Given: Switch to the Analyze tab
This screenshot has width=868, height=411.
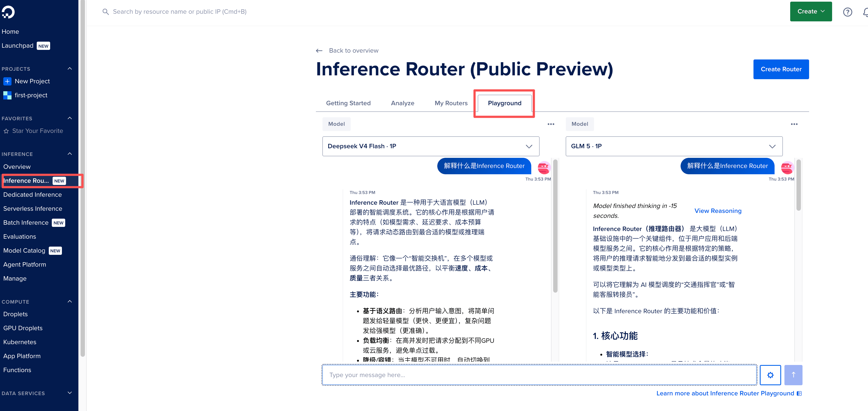Looking at the screenshot, I should (x=402, y=103).
